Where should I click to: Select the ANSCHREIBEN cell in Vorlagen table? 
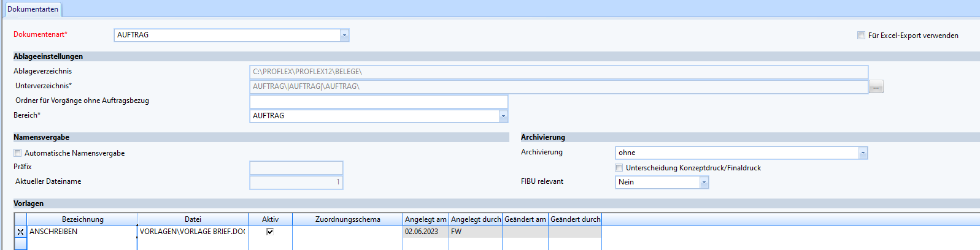(x=82, y=232)
